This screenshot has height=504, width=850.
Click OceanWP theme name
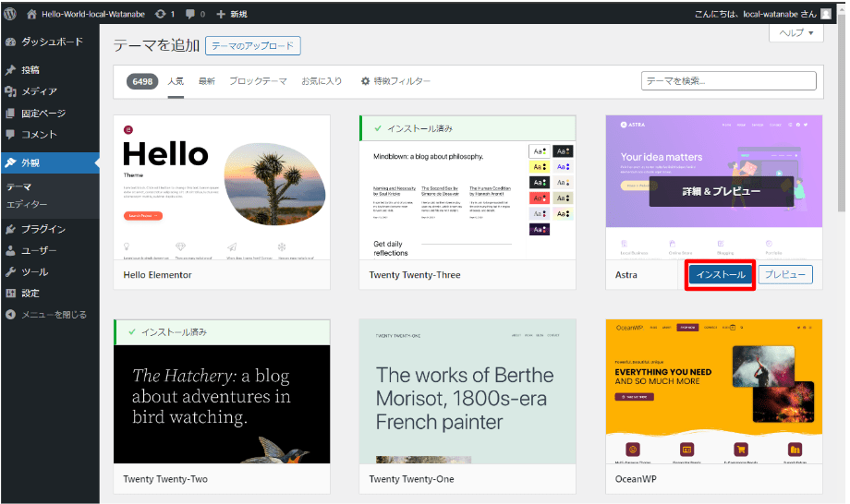click(636, 479)
